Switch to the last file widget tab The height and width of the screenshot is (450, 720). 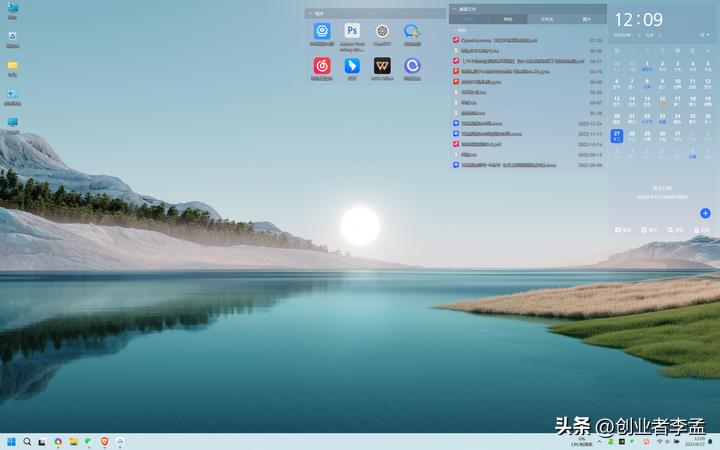(586, 19)
